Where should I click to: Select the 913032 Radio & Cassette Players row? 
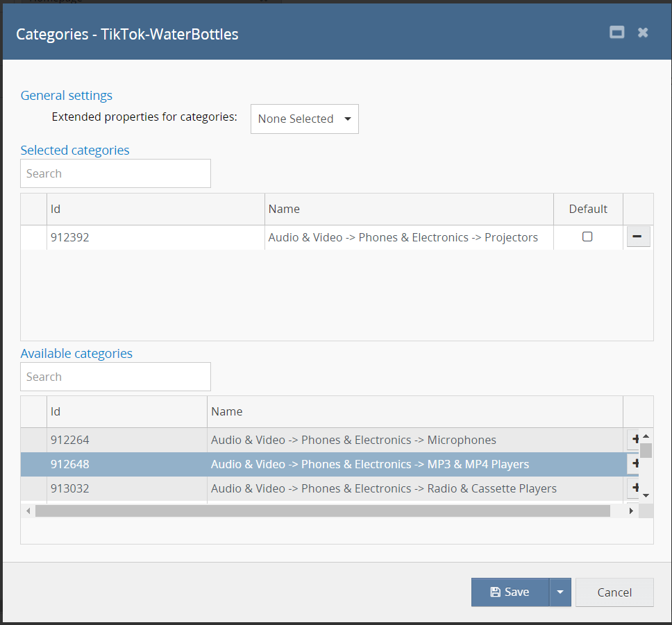pyautogui.click(x=347, y=488)
